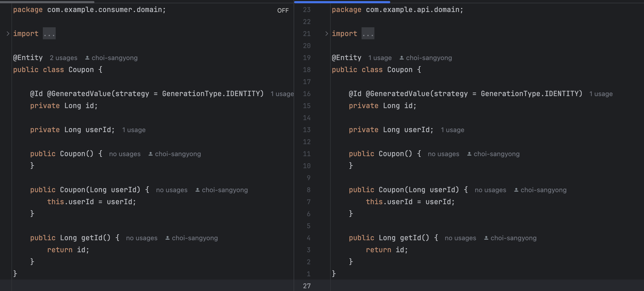This screenshot has width=644, height=291.
Task: Click the class name Coupon in the right declaration
Action: point(400,70)
